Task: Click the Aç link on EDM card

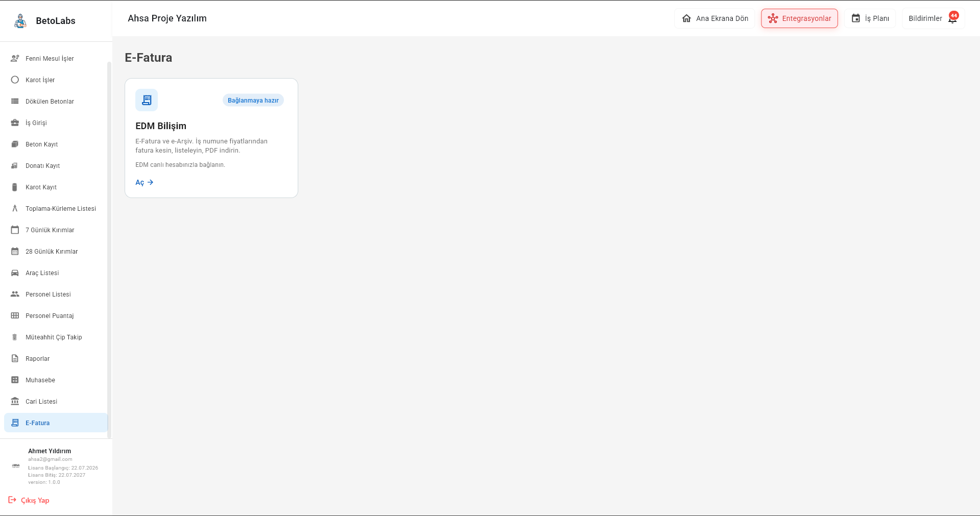Action: pos(145,182)
